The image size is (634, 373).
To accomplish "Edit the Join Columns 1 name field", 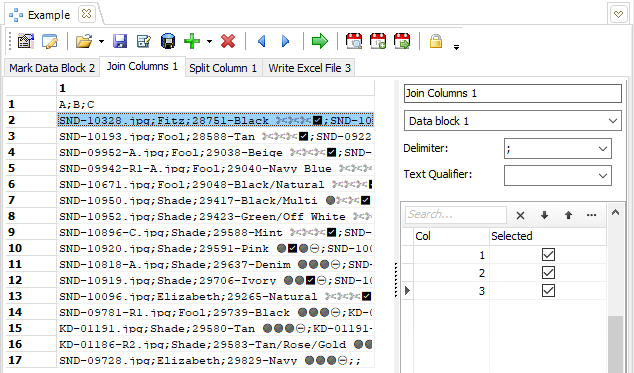I will pos(513,93).
